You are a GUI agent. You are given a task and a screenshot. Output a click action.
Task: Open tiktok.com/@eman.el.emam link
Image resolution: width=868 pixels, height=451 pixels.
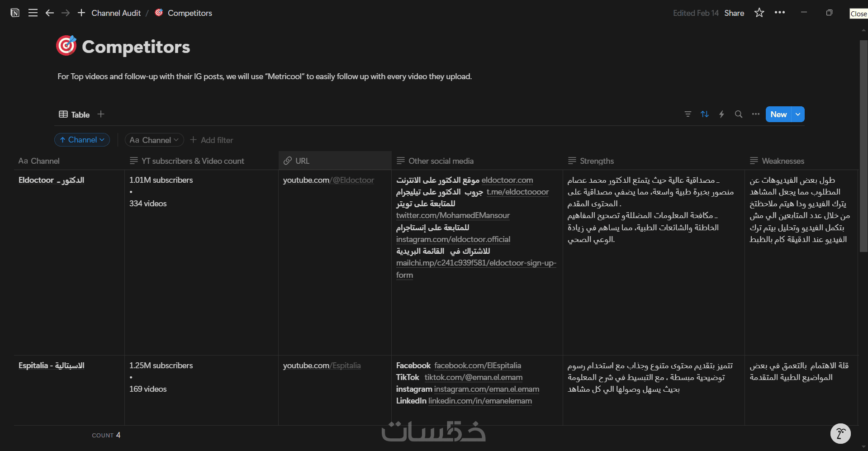(474, 377)
